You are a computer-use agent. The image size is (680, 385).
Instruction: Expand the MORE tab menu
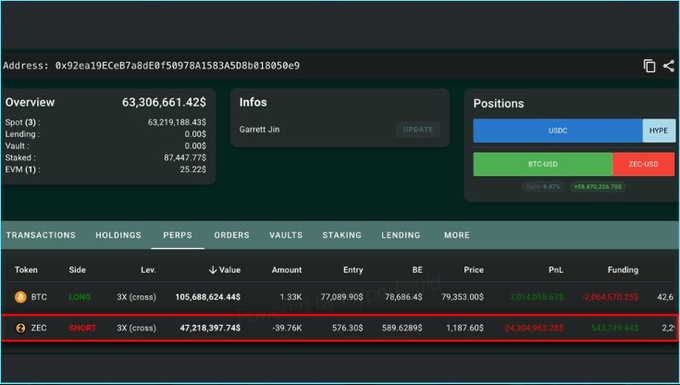[457, 235]
